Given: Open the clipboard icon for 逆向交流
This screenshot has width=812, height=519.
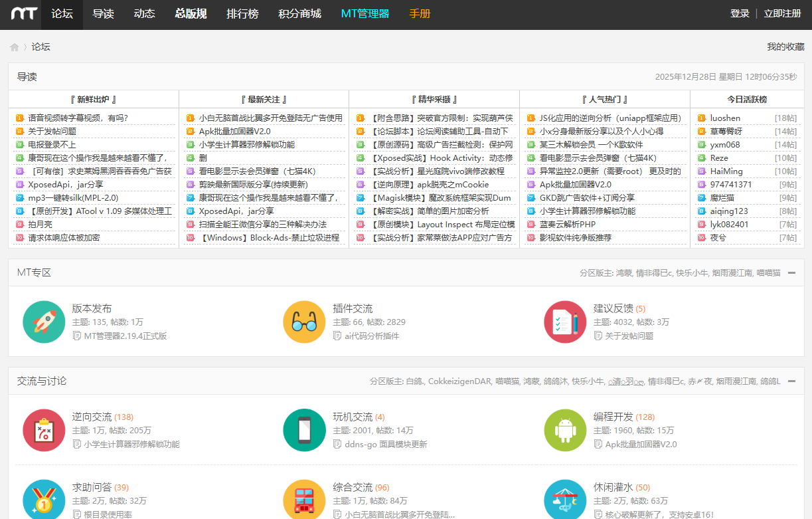Looking at the screenshot, I should coord(44,430).
